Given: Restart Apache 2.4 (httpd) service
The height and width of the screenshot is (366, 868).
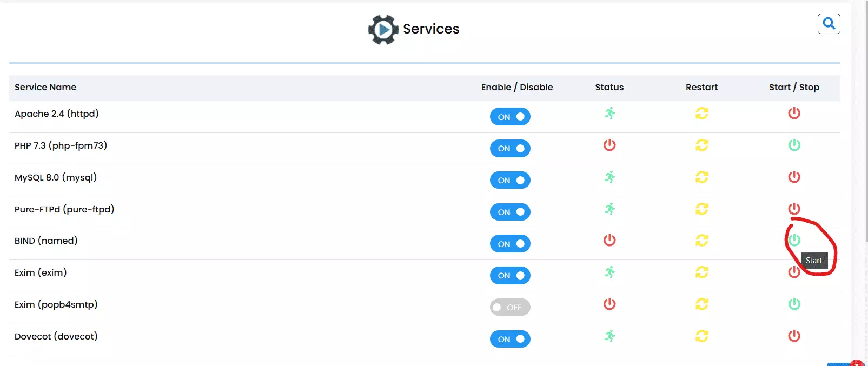Looking at the screenshot, I should pos(702,114).
